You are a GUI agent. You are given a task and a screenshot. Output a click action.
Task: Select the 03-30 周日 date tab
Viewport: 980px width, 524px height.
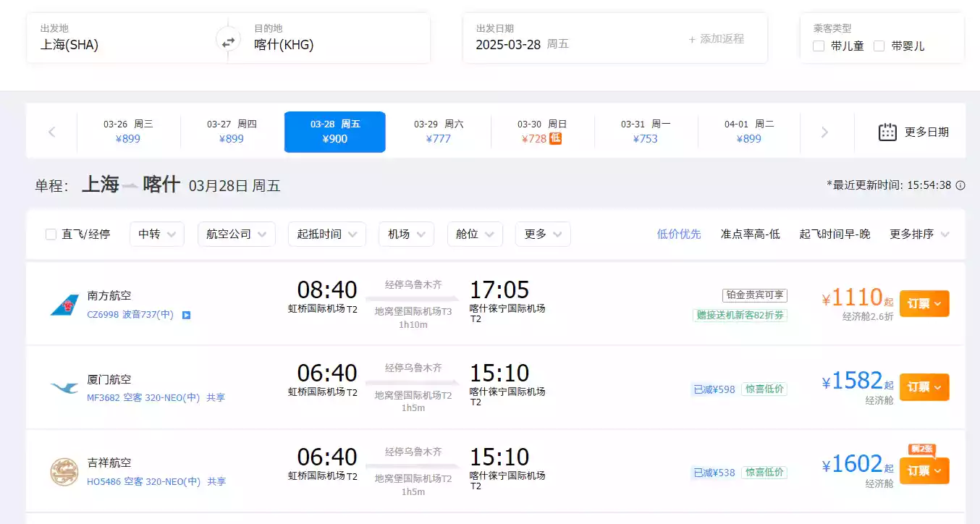point(542,132)
